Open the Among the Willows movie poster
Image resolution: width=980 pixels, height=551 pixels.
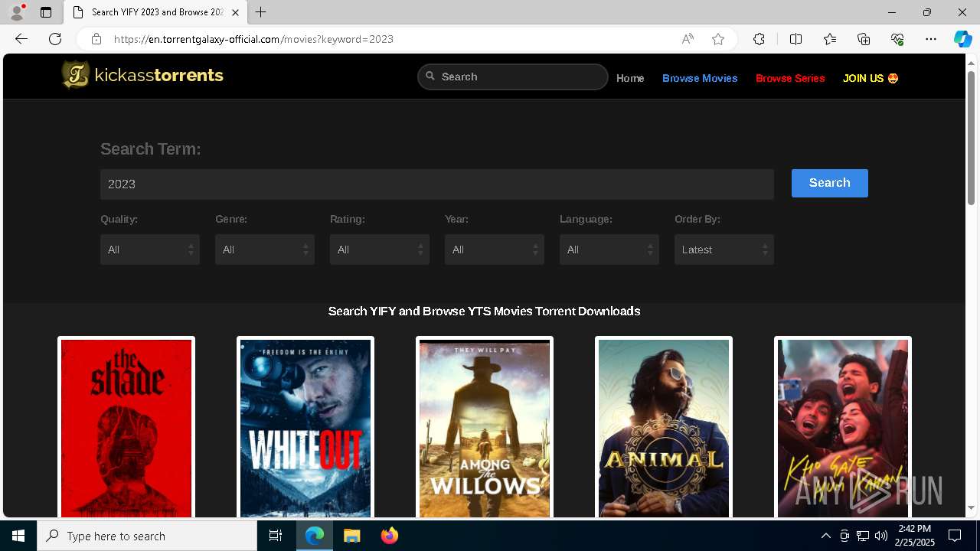pos(485,428)
